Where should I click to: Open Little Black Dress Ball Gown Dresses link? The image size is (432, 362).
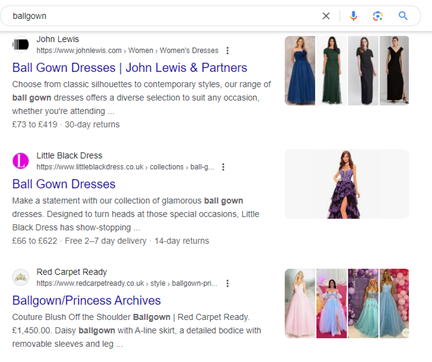[x=64, y=184]
